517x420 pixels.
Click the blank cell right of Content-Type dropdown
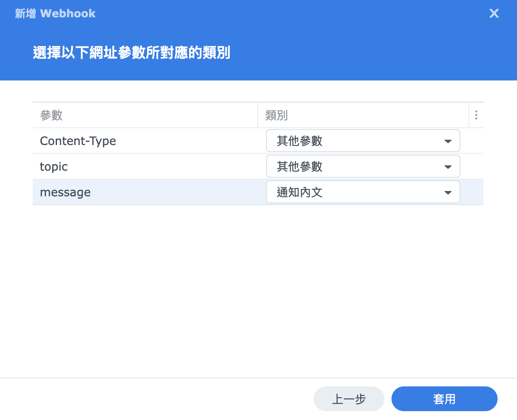click(472, 141)
